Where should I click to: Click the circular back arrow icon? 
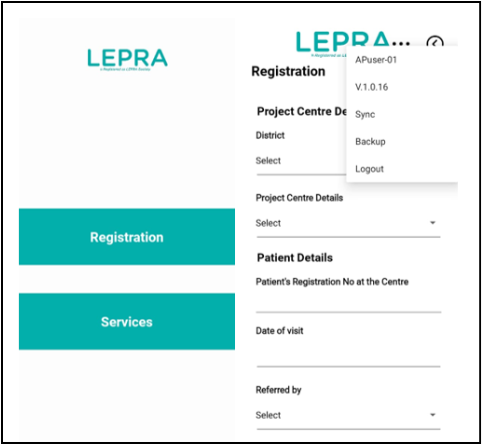point(435,41)
